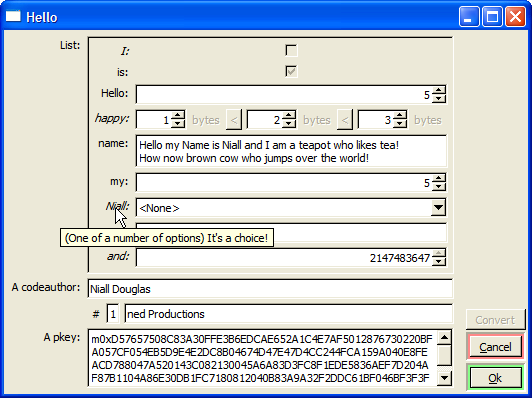Screen dimensions: 532x398
Task: Minimize the Hello window
Action: pyautogui.click(x=469, y=16)
